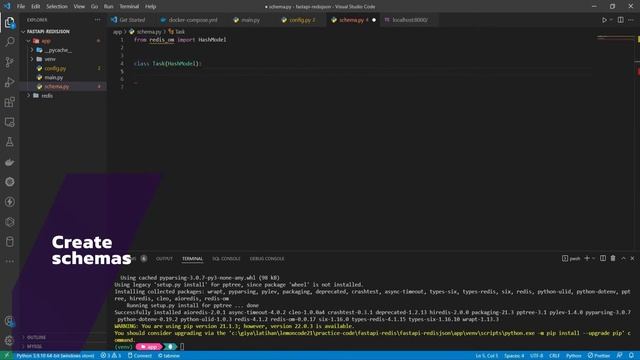Open the Thunder Client lightning icon
The height and width of the screenshot is (360, 640).
click(x=9, y=202)
